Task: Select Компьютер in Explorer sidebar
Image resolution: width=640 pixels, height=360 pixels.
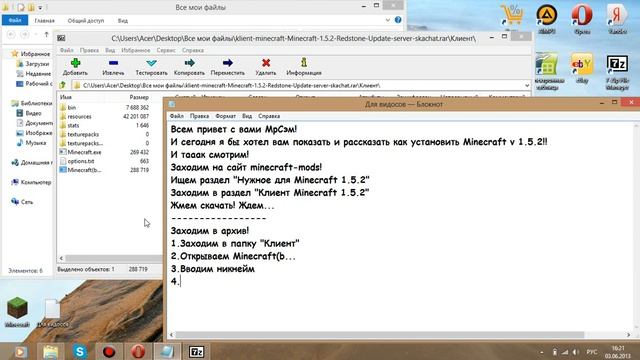Action: pyautogui.click(x=36, y=182)
